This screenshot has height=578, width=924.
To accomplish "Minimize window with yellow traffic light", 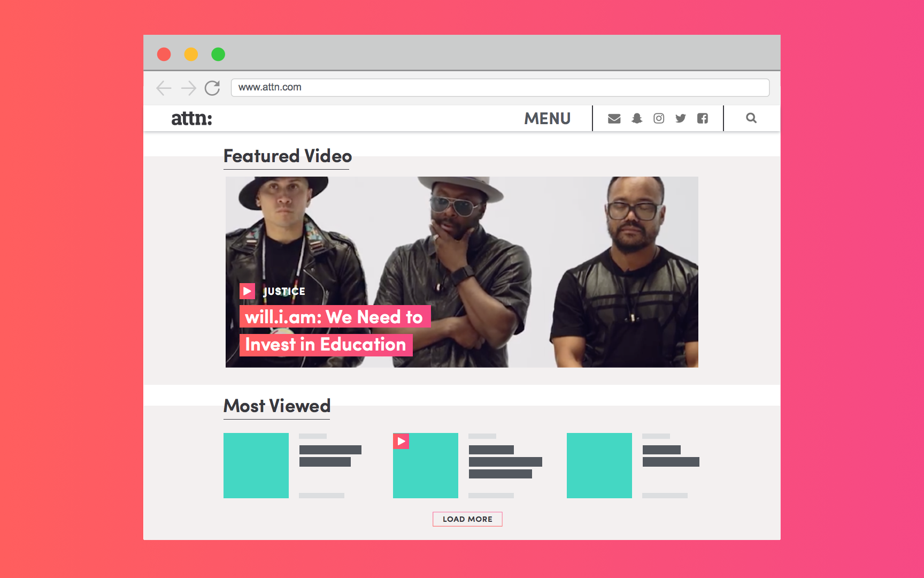I will click(191, 54).
